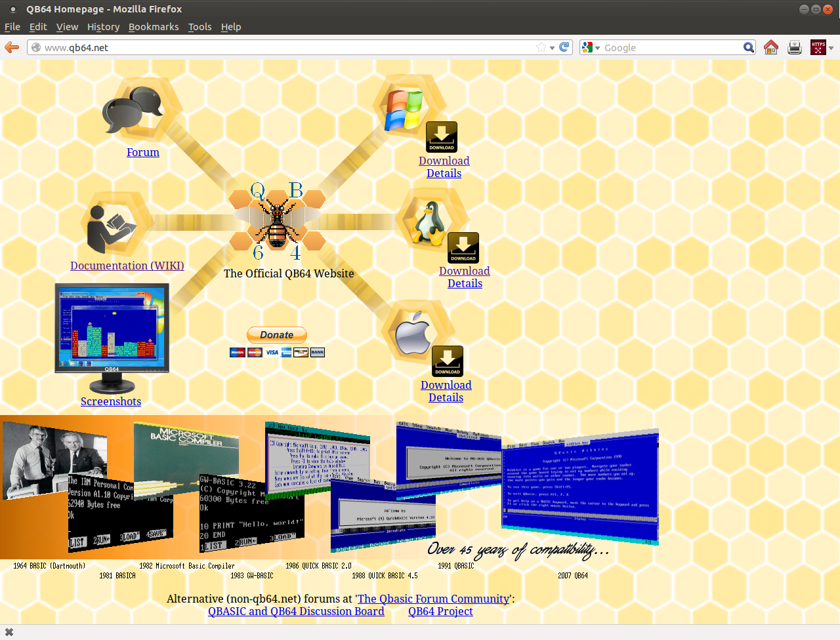This screenshot has width=840, height=640.
Task: Click the Linux penguin icon
Action: pos(428,223)
